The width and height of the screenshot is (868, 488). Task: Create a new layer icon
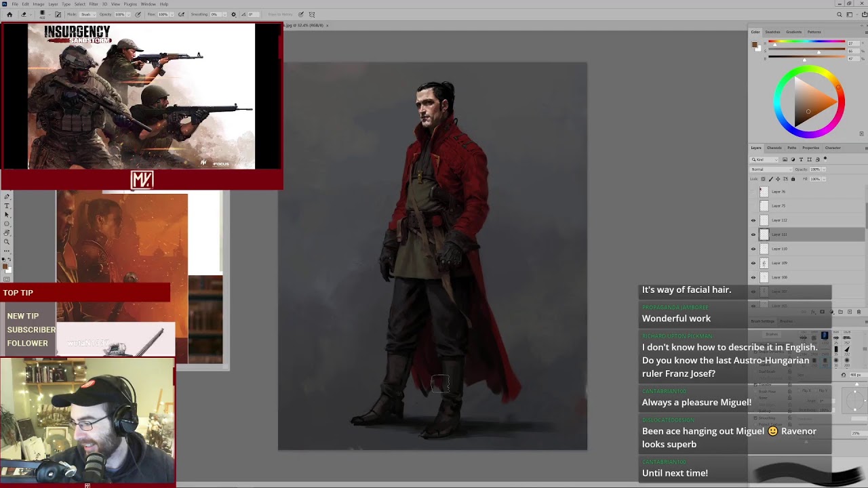pos(850,312)
